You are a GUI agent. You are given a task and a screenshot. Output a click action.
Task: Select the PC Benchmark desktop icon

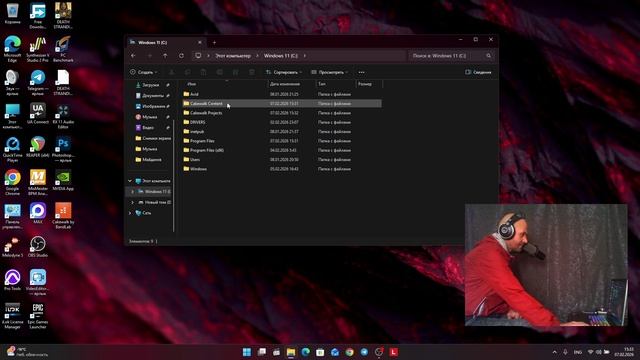click(63, 49)
